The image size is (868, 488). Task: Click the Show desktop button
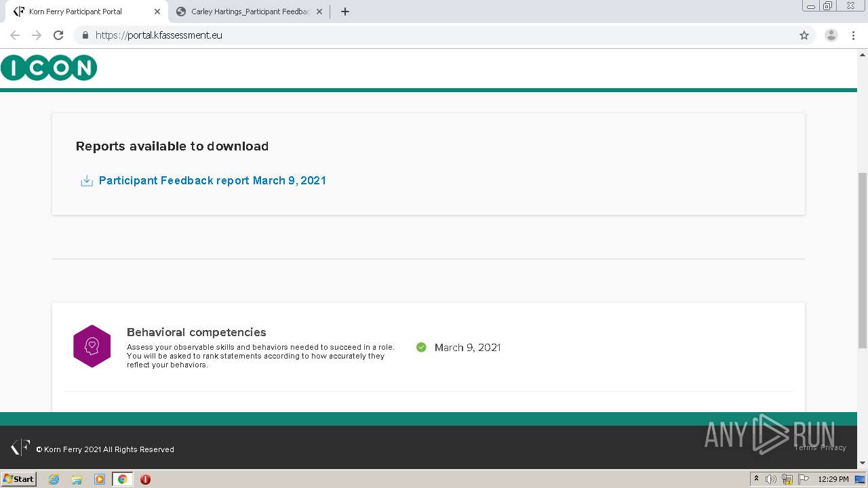click(x=861, y=479)
